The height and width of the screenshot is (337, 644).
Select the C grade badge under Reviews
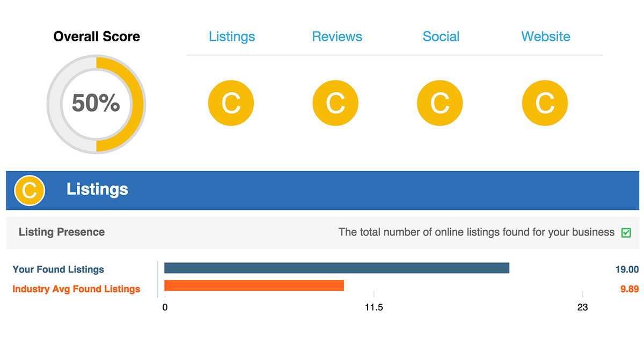[x=335, y=102]
